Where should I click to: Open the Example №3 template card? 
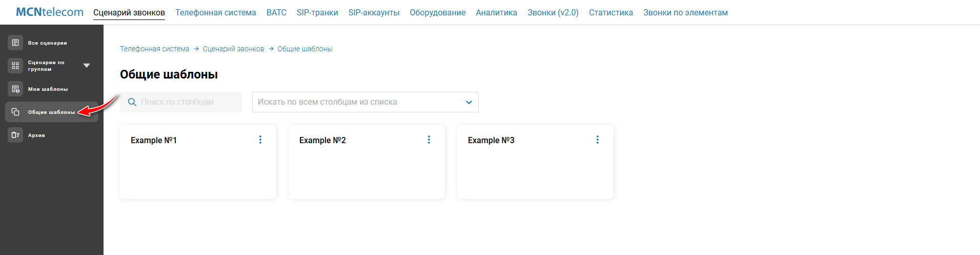[535, 162]
